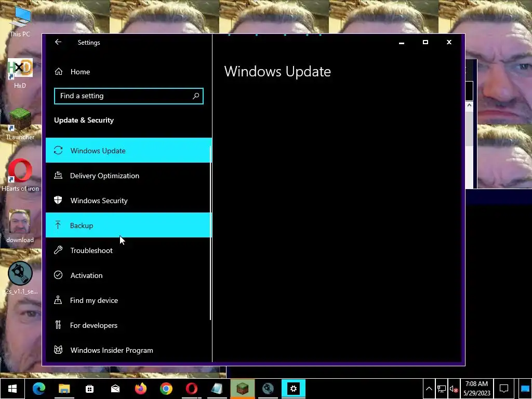
Task: Open network status tray icon
Action: 442,389
